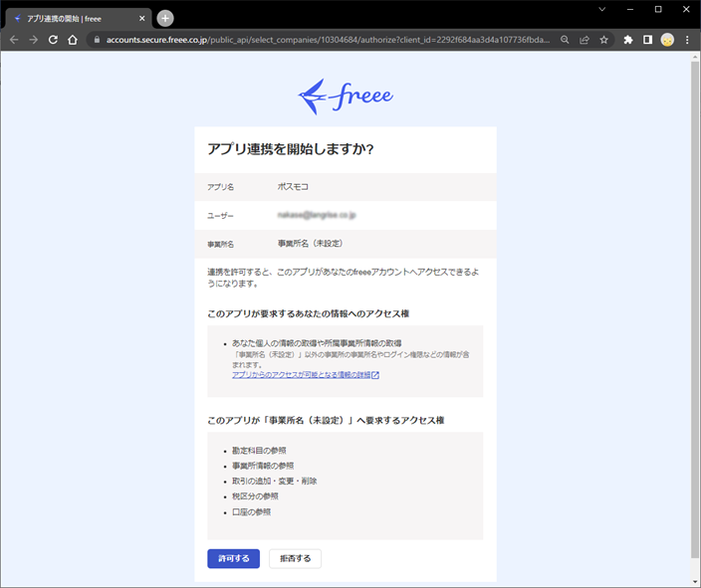Open the Chrome three-dot menu
Image resolution: width=701 pixels, height=588 pixels.
pyautogui.click(x=687, y=40)
